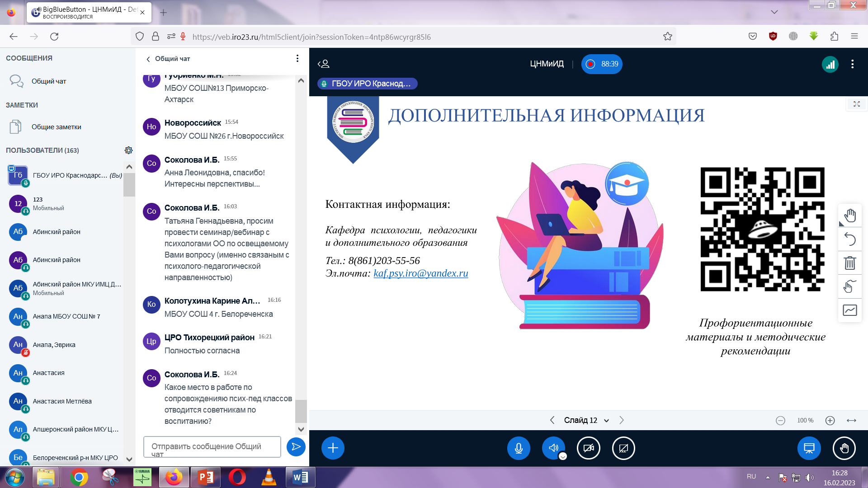
Task: Open Общие заметки shared notes
Action: [x=56, y=127]
